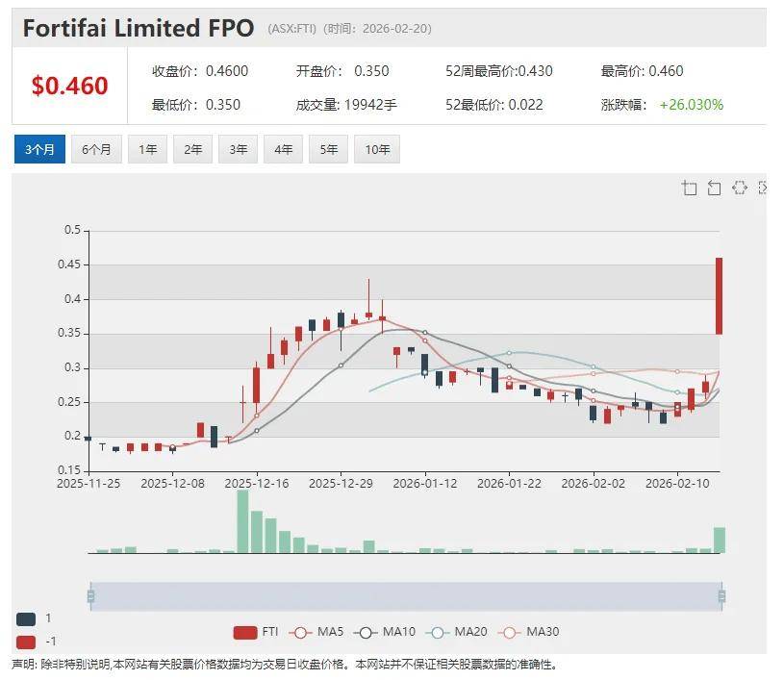Click the zoom reset back icon
Screen dimensions: 784x680
[x=714, y=188]
